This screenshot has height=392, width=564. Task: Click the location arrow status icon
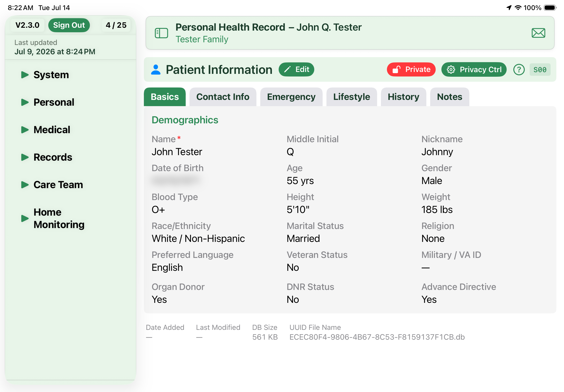(x=509, y=8)
